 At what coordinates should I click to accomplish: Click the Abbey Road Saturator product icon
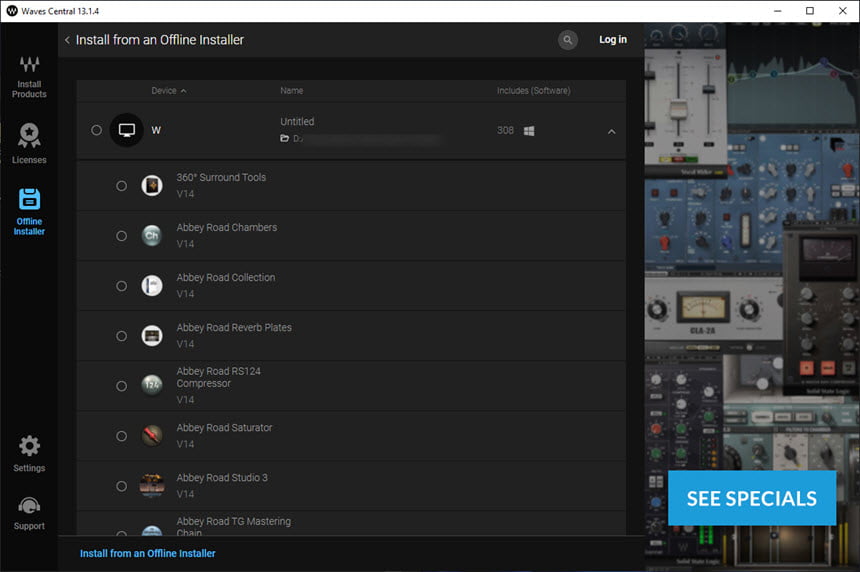pos(152,435)
